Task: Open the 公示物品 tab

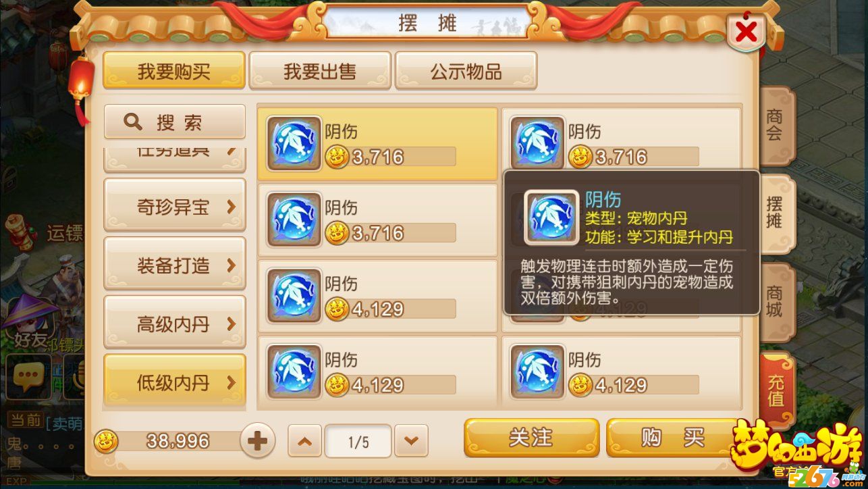Action: 466,72
